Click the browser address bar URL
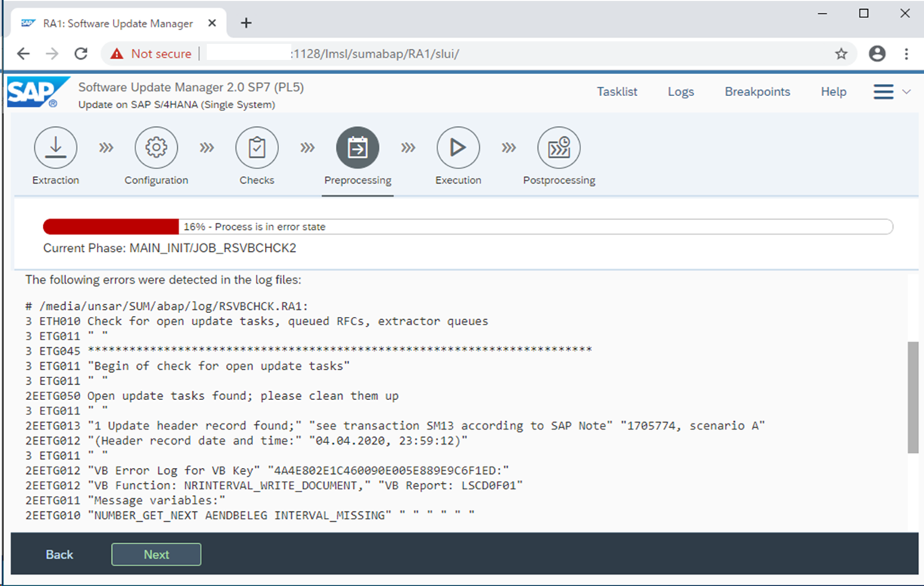 tap(375, 54)
